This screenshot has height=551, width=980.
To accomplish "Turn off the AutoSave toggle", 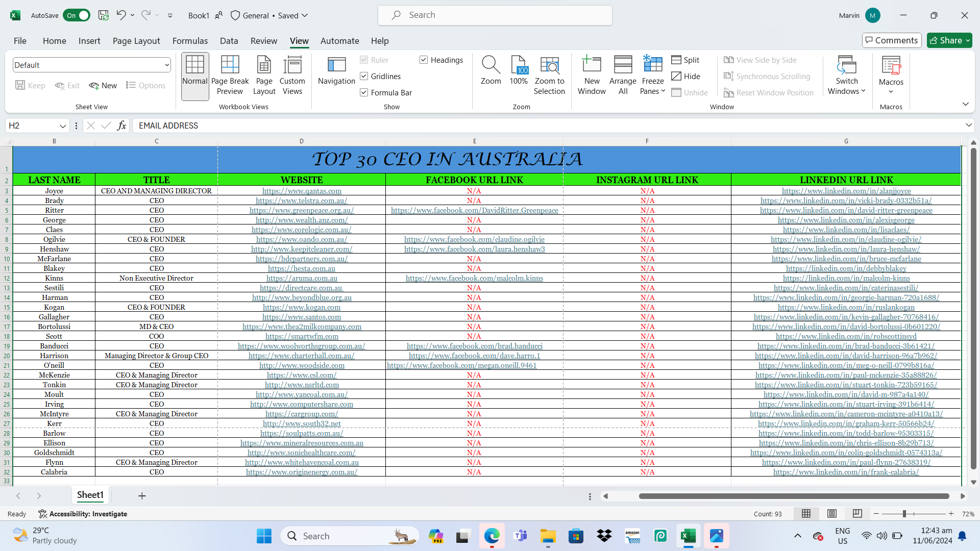I will [77, 15].
